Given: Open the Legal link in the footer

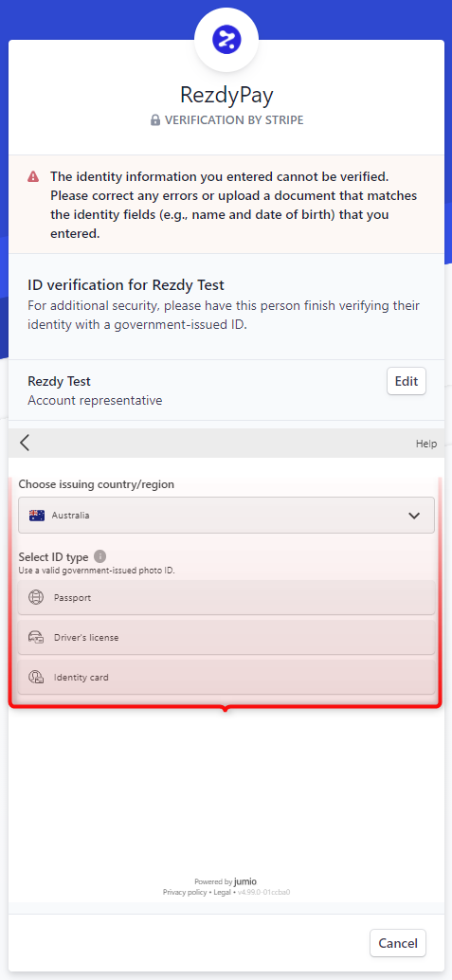Looking at the screenshot, I should point(222,892).
